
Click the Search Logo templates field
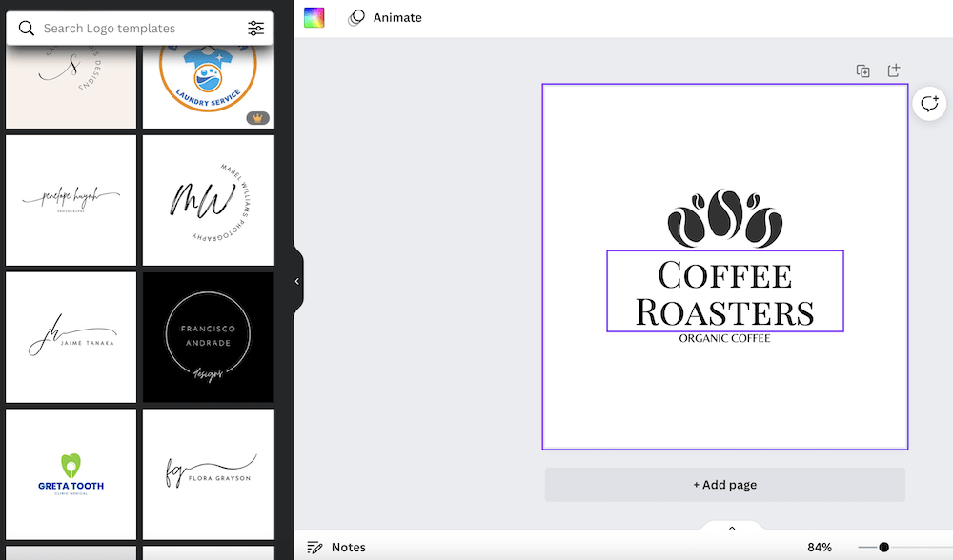click(x=140, y=28)
